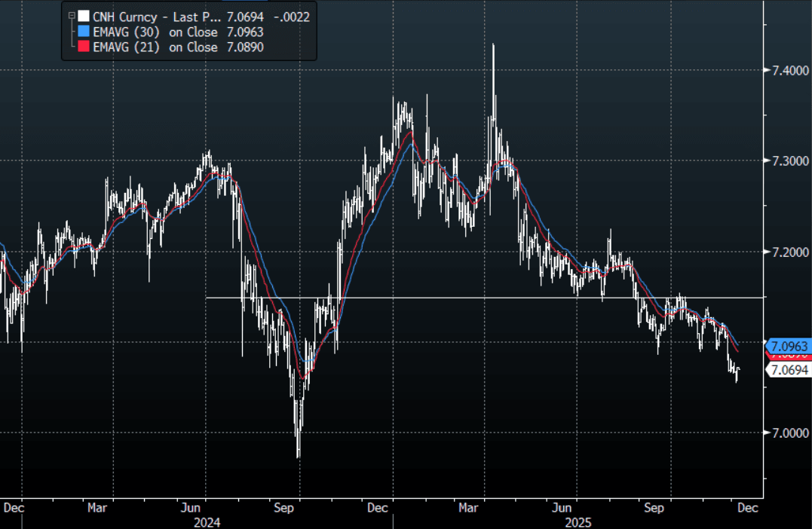Viewport: 812px width, 529px height.
Task: Click the blue EMAVG (30) color swatch
Action: coord(83,32)
